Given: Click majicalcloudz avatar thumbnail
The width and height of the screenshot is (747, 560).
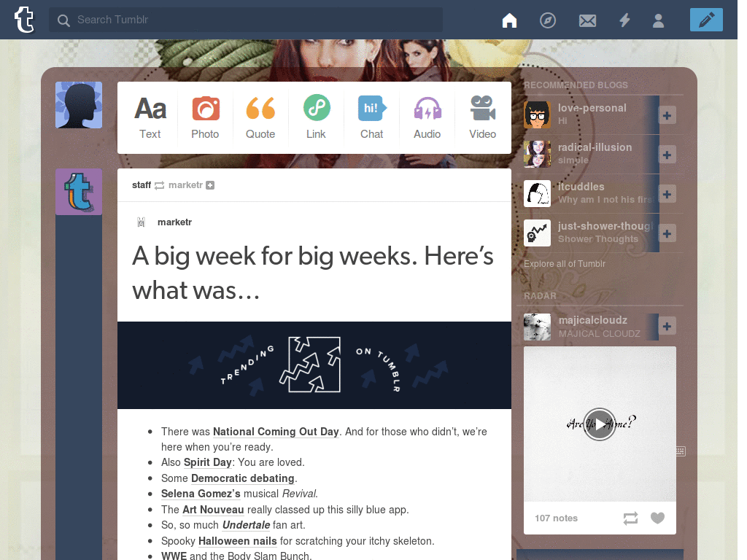Looking at the screenshot, I should pyautogui.click(x=537, y=327).
